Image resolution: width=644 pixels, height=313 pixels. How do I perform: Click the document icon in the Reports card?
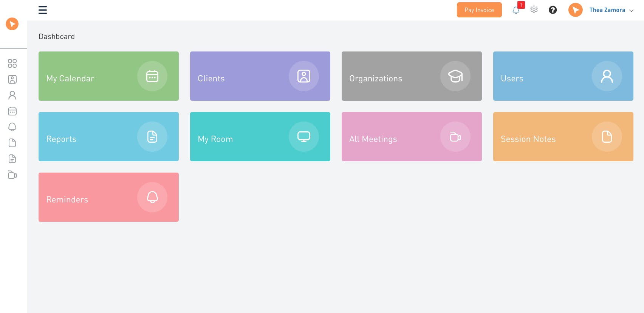pyautogui.click(x=152, y=137)
